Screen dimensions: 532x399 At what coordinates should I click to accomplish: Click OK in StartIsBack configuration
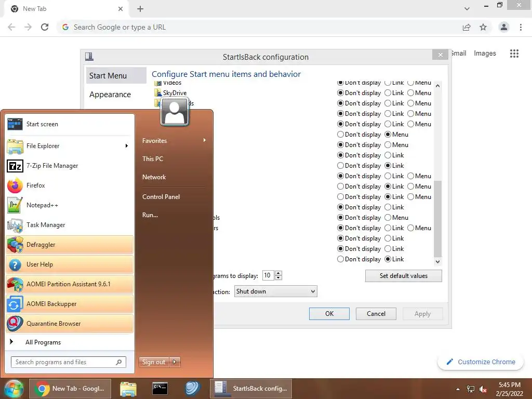[x=329, y=314]
